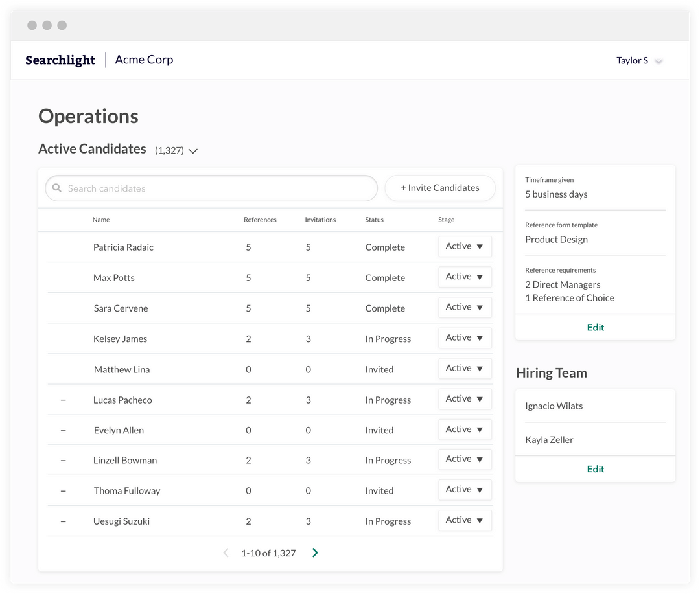Open Max Potts candidate row
700x594 pixels.
point(114,278)
